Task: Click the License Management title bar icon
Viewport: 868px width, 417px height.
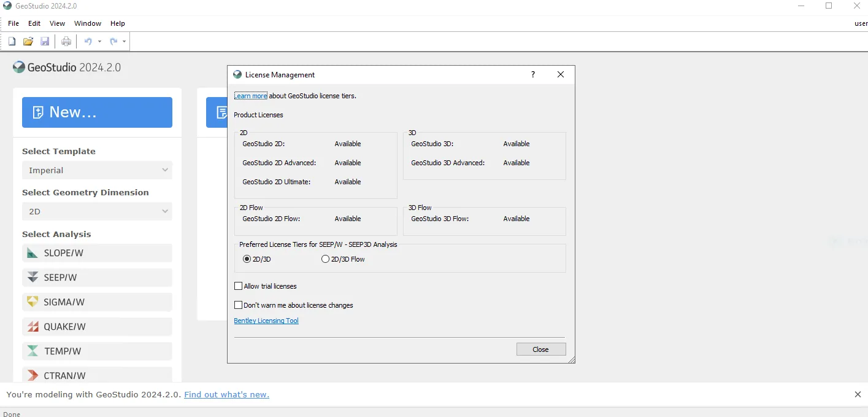Action: pyautogui.click(x=237, y=74)
